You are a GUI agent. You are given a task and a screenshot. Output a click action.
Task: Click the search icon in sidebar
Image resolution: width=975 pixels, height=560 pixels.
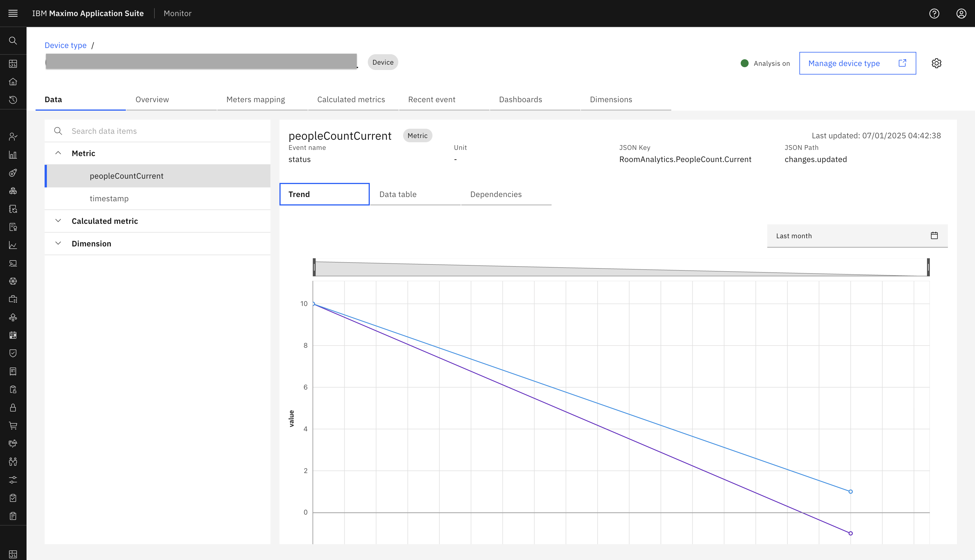click(13, 40)
